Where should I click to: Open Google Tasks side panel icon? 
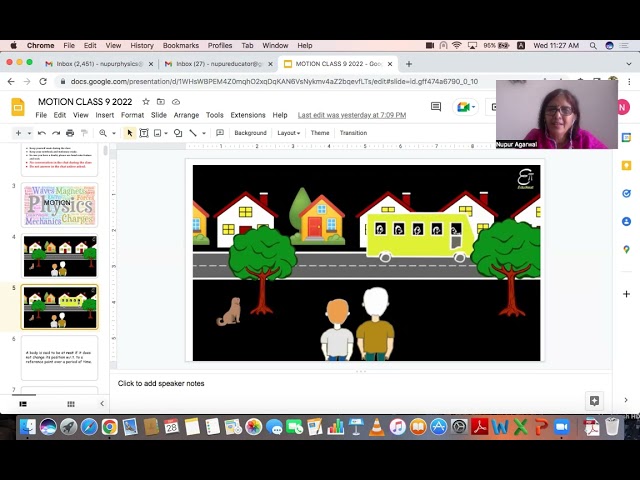626,193
